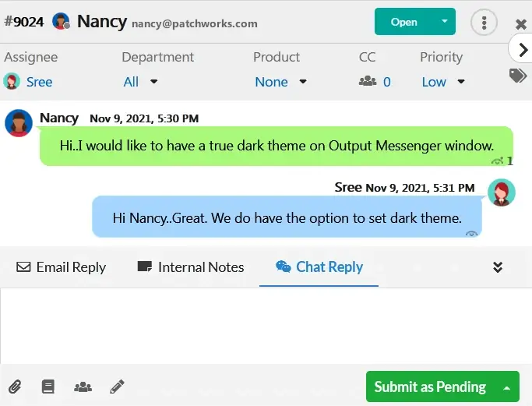Collapse reply area with double chevron
Image resolution: width=532 pixels, height=406 pixels.
[x=499, y=267]
